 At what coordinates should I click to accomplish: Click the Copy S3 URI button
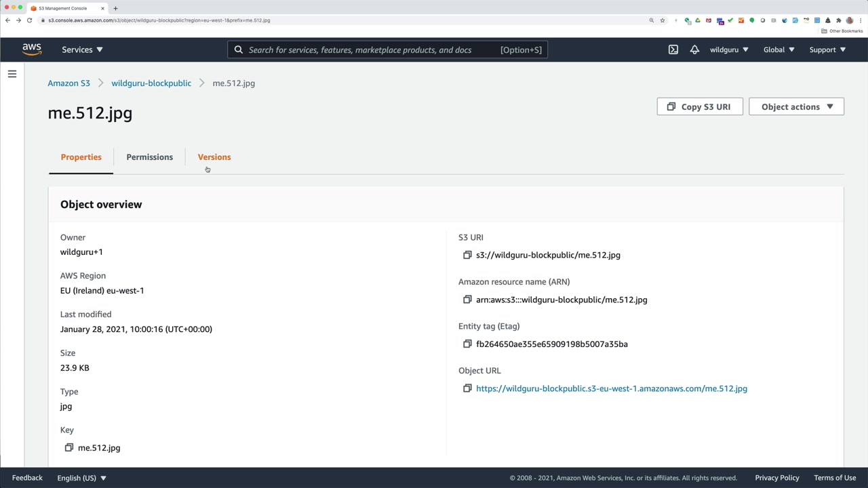pos(699,107)
